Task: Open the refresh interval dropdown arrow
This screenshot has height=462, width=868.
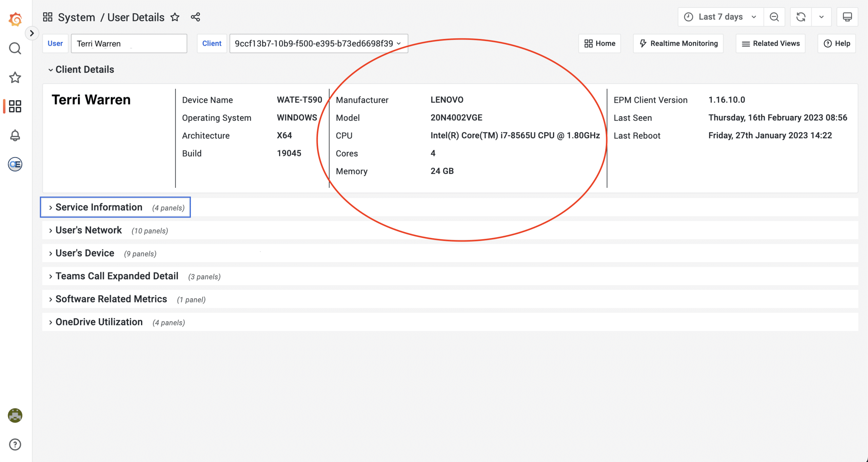Action: (x=821, y=17)
